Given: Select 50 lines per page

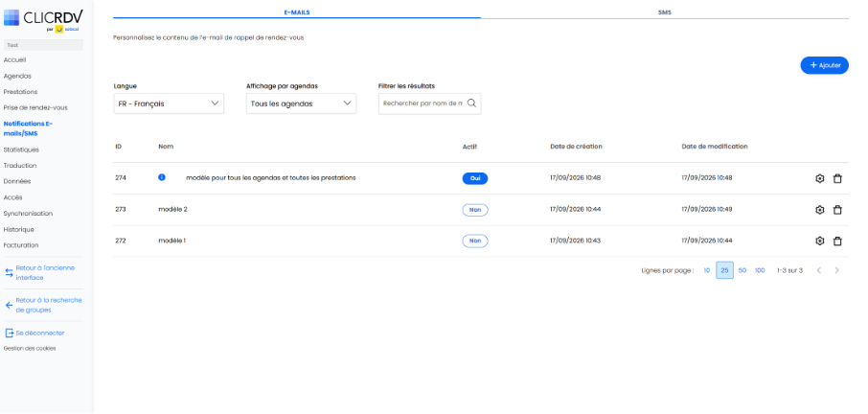Looking at the screenshot, I should pyautogui.click(x=742, y=270).
